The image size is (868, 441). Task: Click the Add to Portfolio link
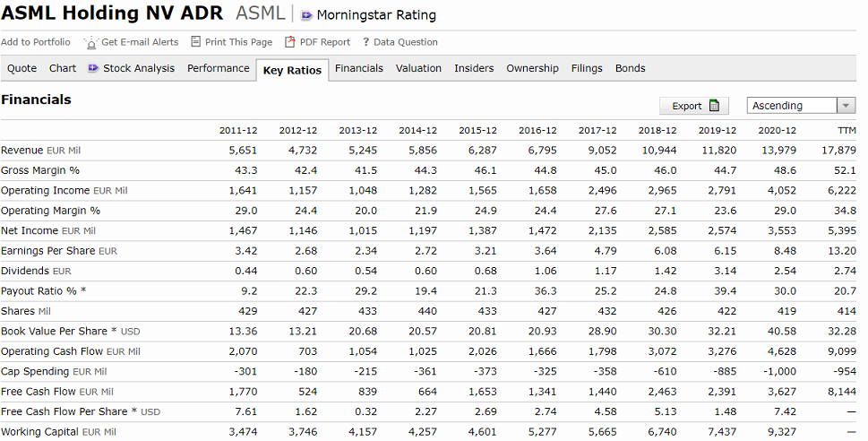pyautogui.click(x=36, y=42)
